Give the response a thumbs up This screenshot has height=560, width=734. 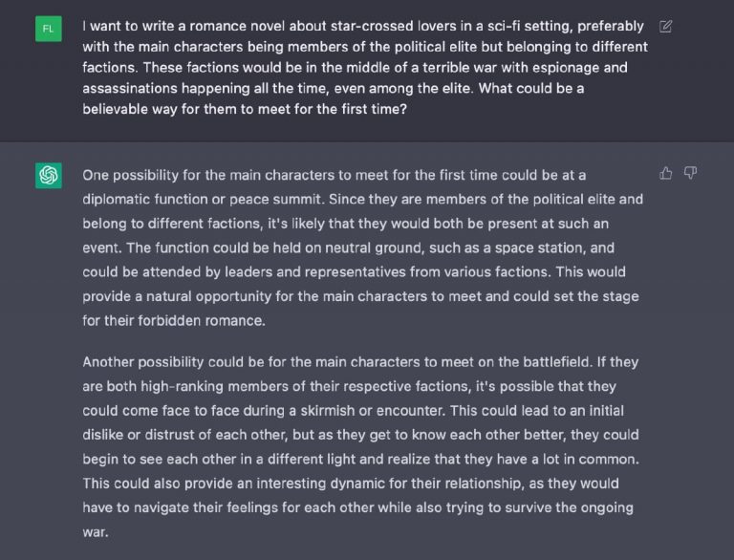click(665, 173)
